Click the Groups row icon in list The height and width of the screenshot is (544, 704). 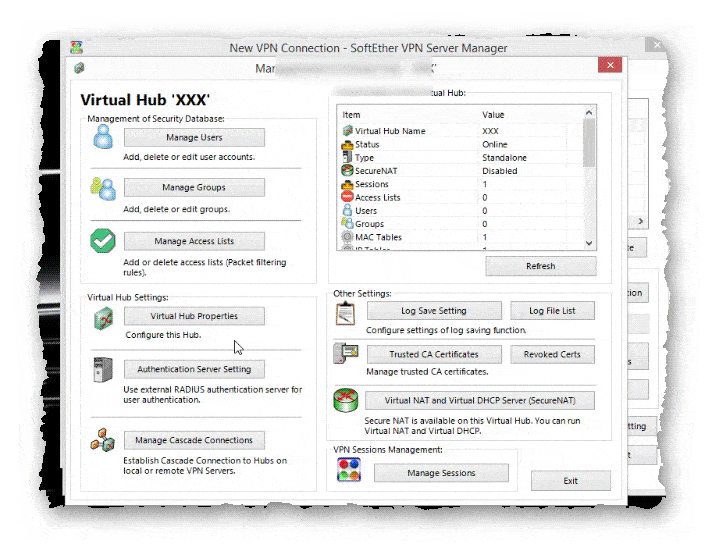pyautogui.click(x=348, y=223)
